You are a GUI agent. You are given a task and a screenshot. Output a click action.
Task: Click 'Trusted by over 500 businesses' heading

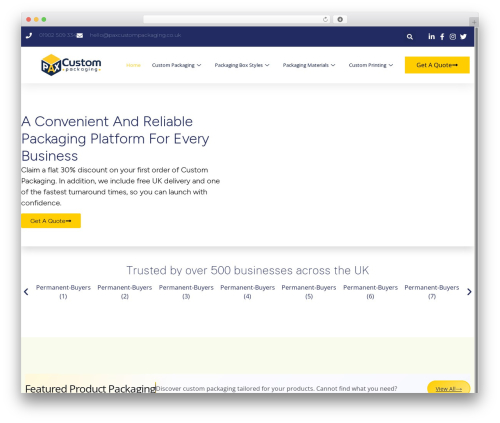point(247,270)
